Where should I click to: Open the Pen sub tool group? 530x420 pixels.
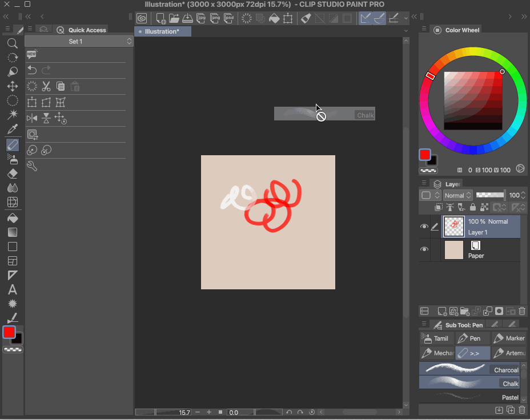472,338
